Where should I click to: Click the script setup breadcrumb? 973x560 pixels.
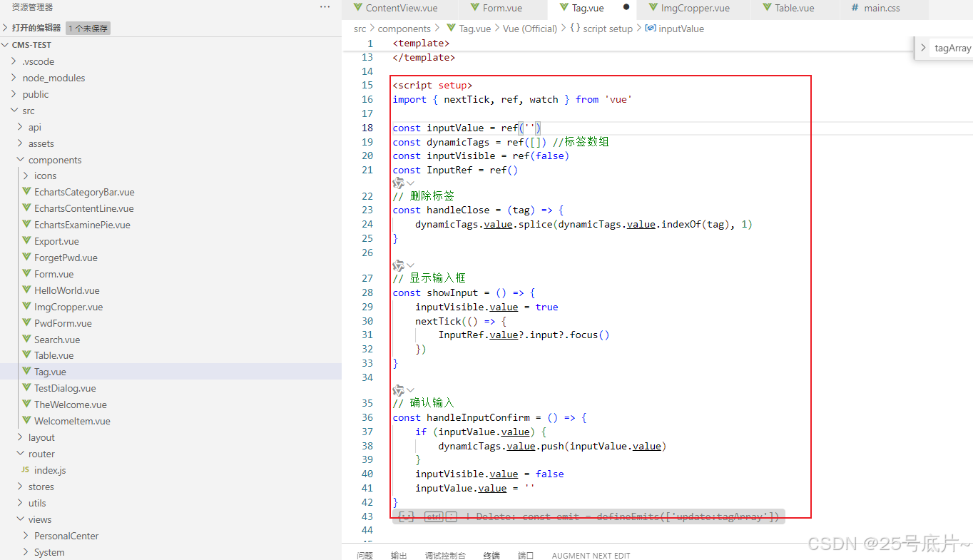[608, 29]
